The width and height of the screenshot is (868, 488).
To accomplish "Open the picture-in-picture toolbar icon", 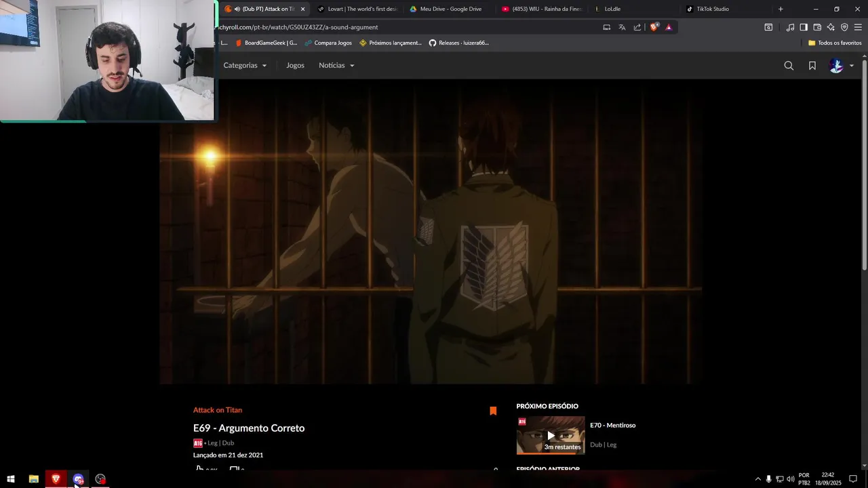I will (768, 27).
